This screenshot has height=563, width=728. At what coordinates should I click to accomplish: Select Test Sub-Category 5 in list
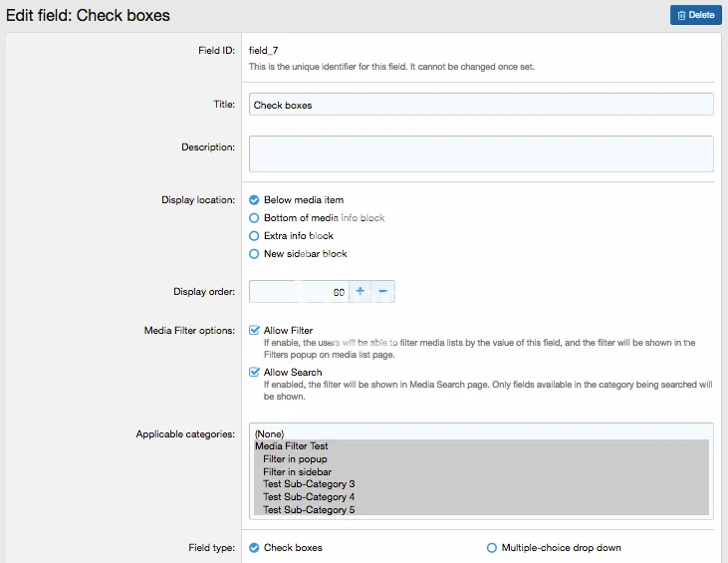coord(309,510)
